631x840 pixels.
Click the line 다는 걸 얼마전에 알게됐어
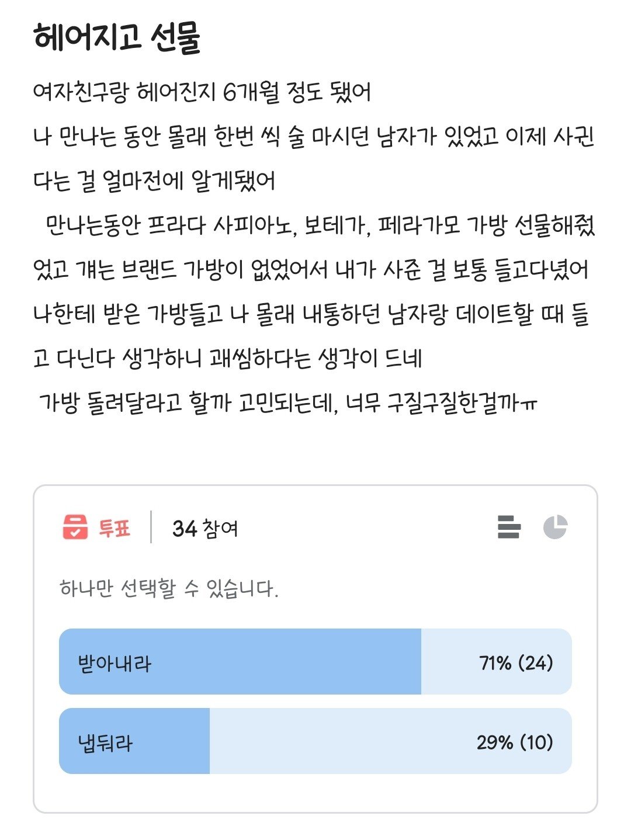click(154, 181)
